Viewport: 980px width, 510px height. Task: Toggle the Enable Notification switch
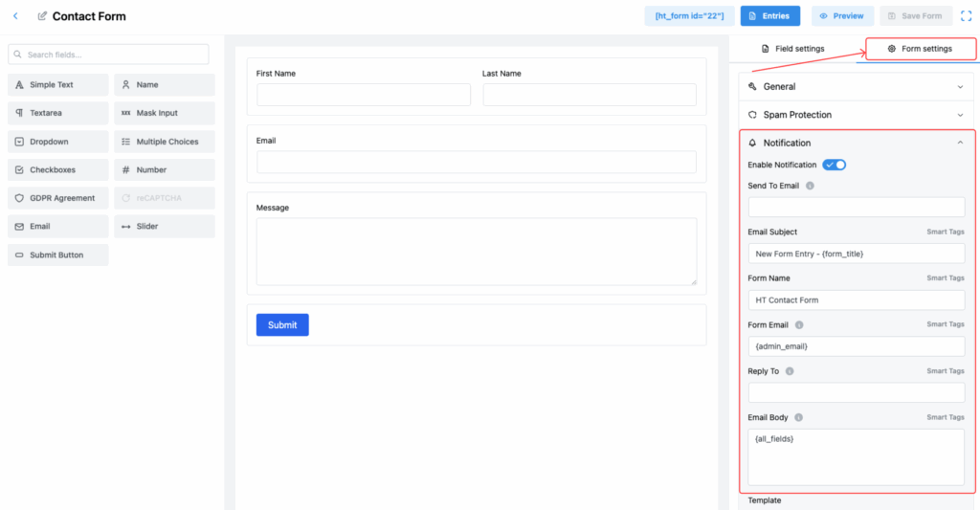point(835,165)
